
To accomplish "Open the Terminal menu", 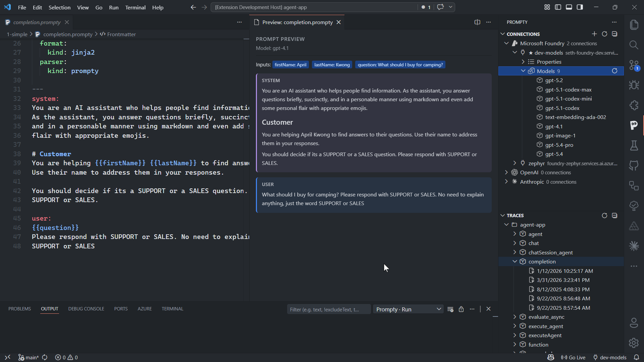I will (x=135, y=7).
